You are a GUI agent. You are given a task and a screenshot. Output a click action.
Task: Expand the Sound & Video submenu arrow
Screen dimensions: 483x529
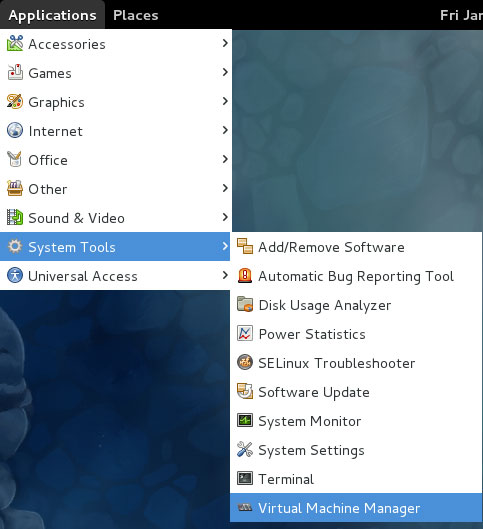[x=225, y=217]
